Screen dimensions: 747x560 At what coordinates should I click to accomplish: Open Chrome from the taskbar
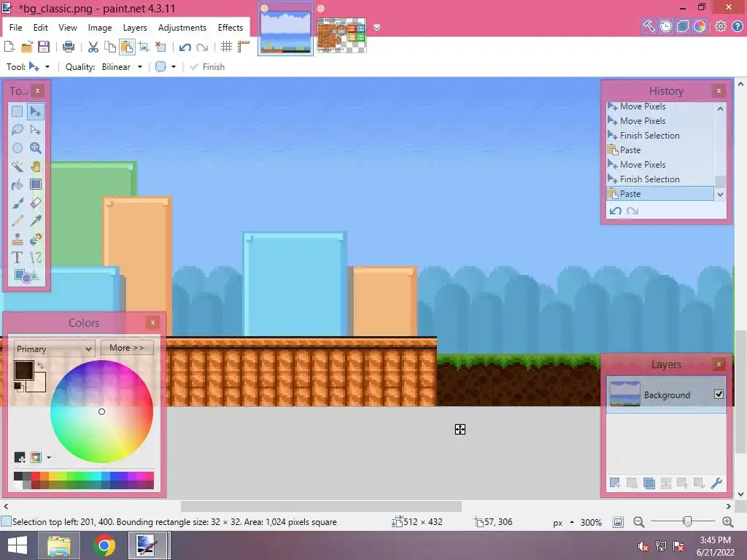pos(104,545)
